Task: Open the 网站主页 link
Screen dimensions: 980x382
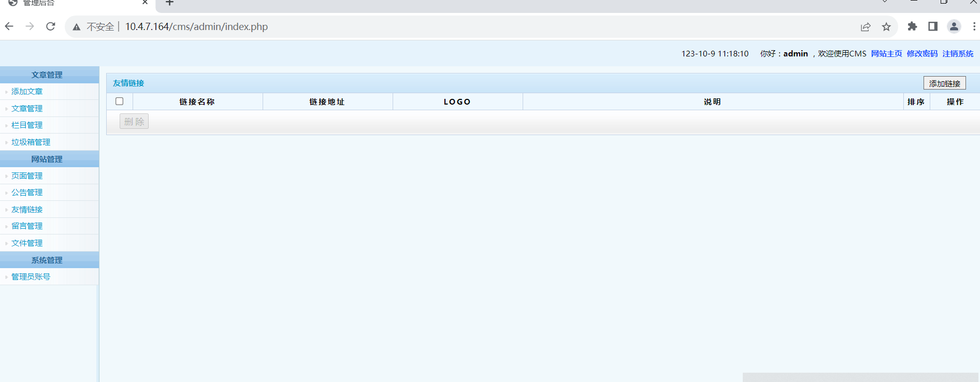Action: coord(886,54)
